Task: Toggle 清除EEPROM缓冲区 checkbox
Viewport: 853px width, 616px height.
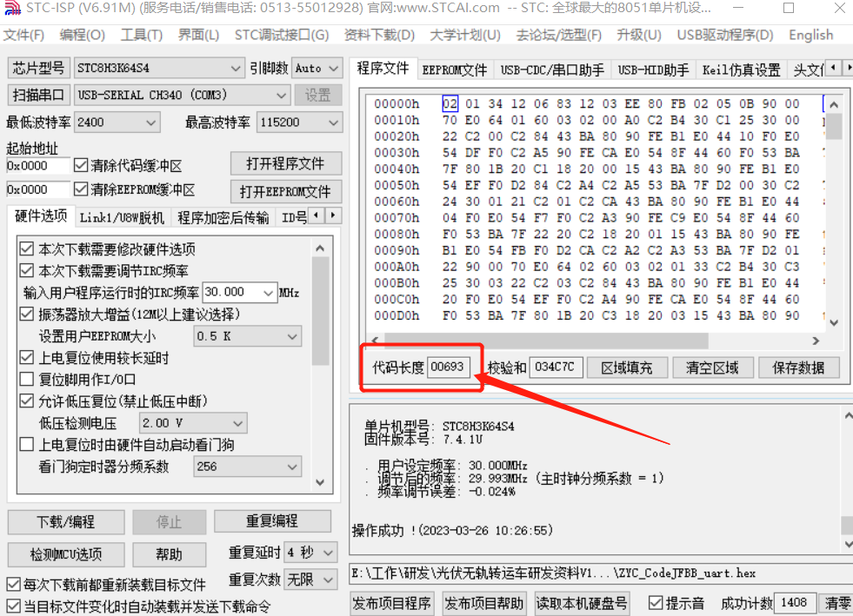Action: [81, 189]
